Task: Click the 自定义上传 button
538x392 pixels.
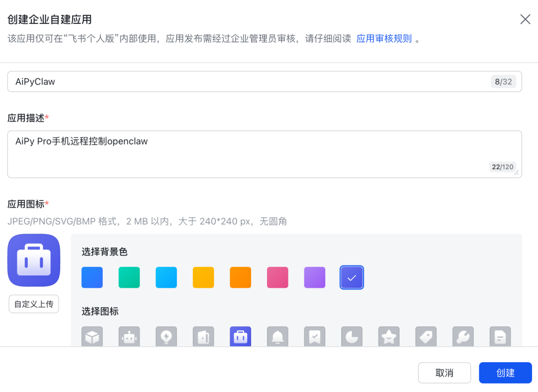Action: point(33,304)
